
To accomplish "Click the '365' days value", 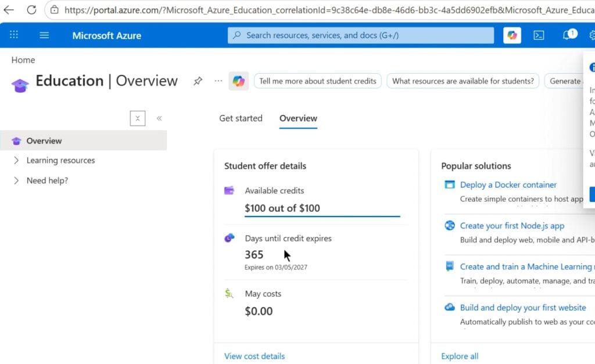I will point(254,255).
